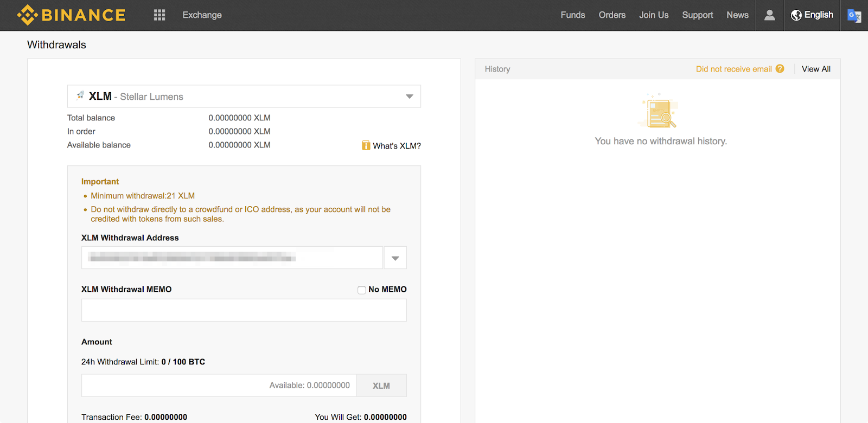Open the Orders menu
The width and height of the screenshot is (868, 423).
[x=612, y=15]
